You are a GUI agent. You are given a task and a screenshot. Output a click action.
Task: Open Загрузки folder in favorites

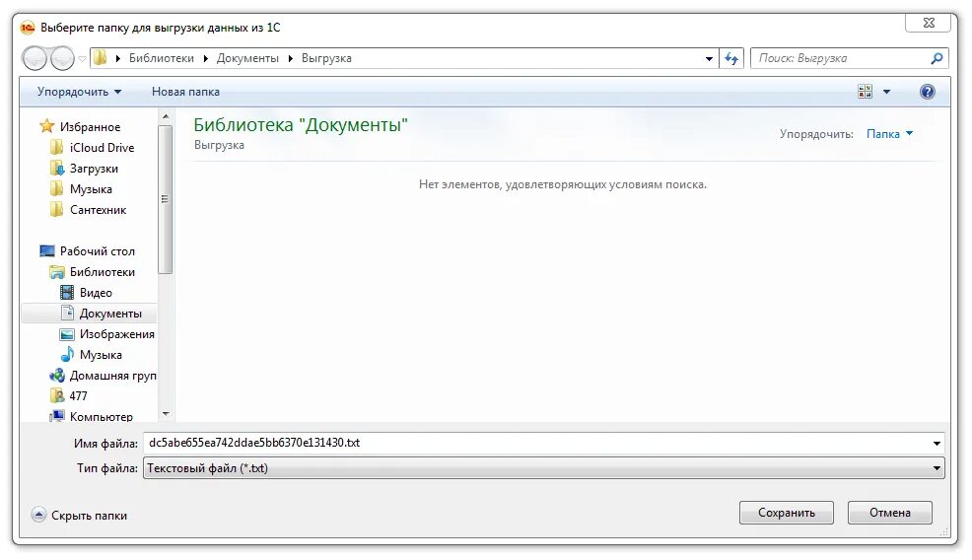(x=94, y=169)
